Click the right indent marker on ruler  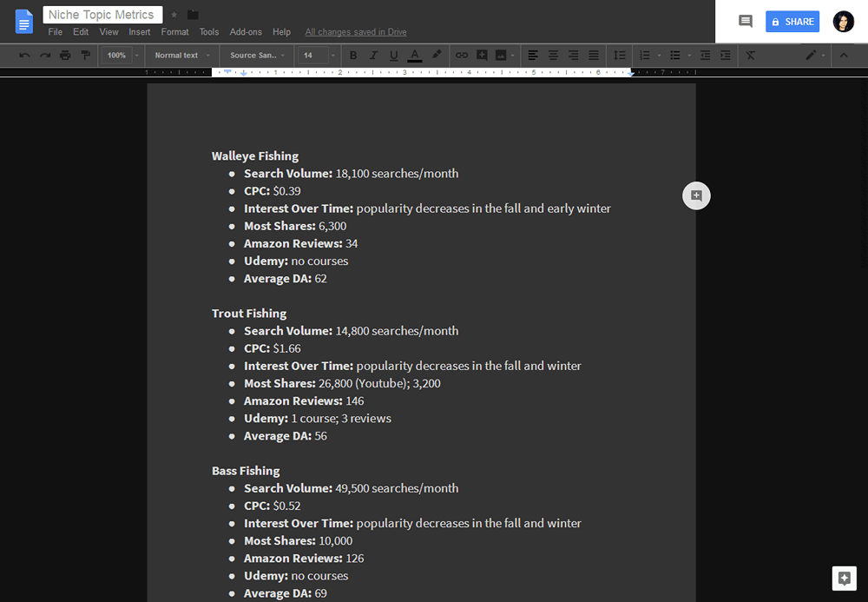pyautogui.click(x=630, y=73)
